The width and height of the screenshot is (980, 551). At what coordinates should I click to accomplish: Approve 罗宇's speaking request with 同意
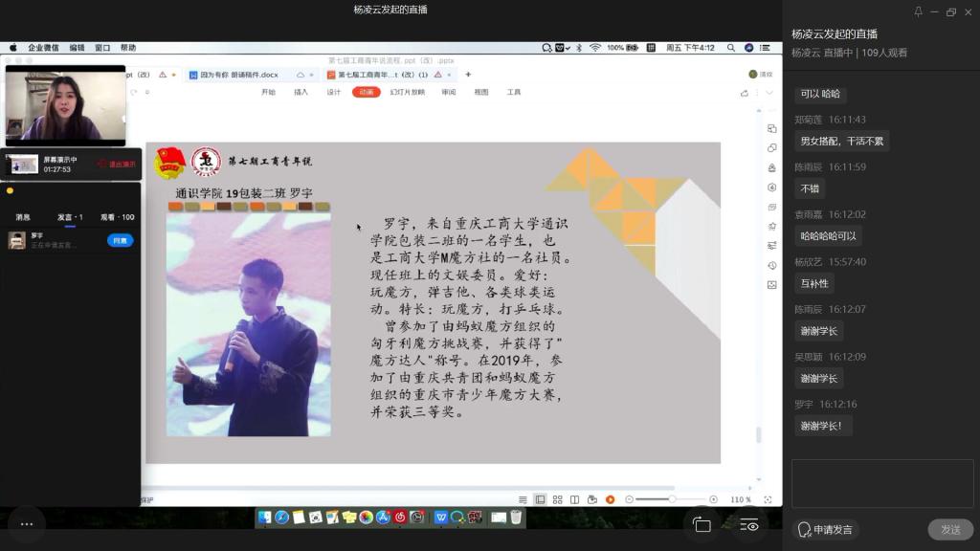(120, 240)
